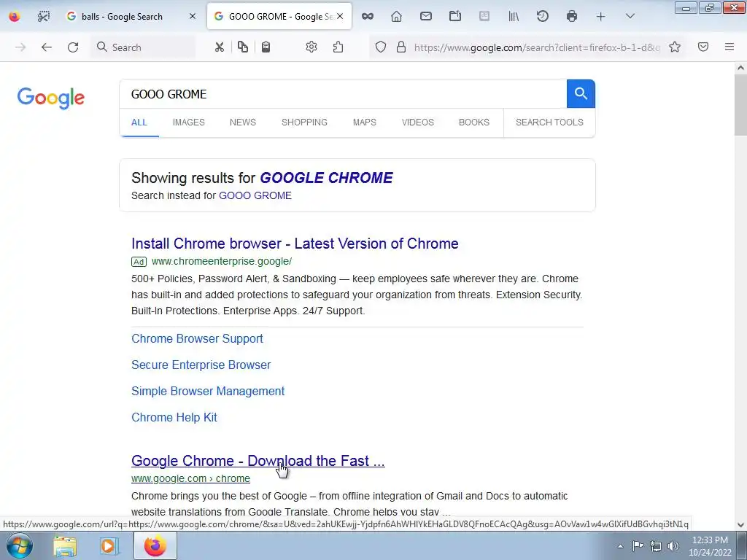The height and width of the screenshot is (560, 747).
Task: Close the 'balls - Google Search' tab
Action: click(x=193, y=17)
